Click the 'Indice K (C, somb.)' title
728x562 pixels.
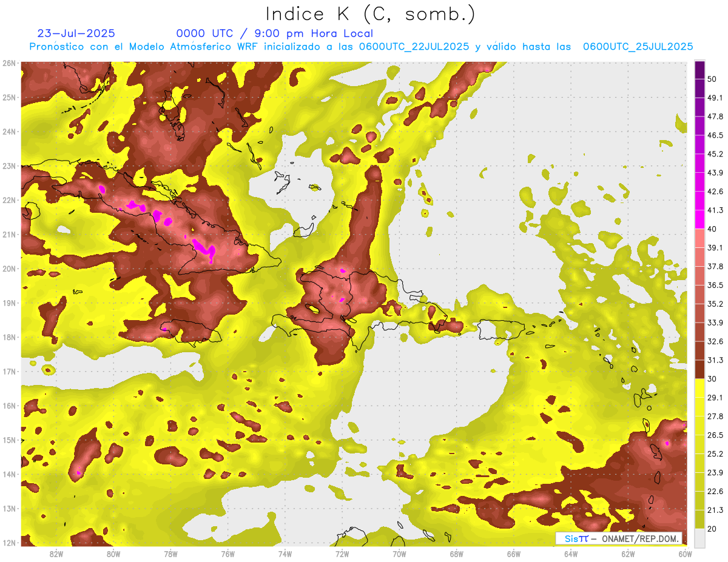(x=371, y=14)
